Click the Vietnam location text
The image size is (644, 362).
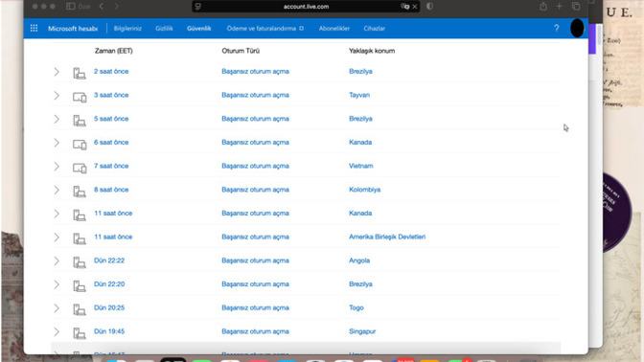(x=360, y=166)
